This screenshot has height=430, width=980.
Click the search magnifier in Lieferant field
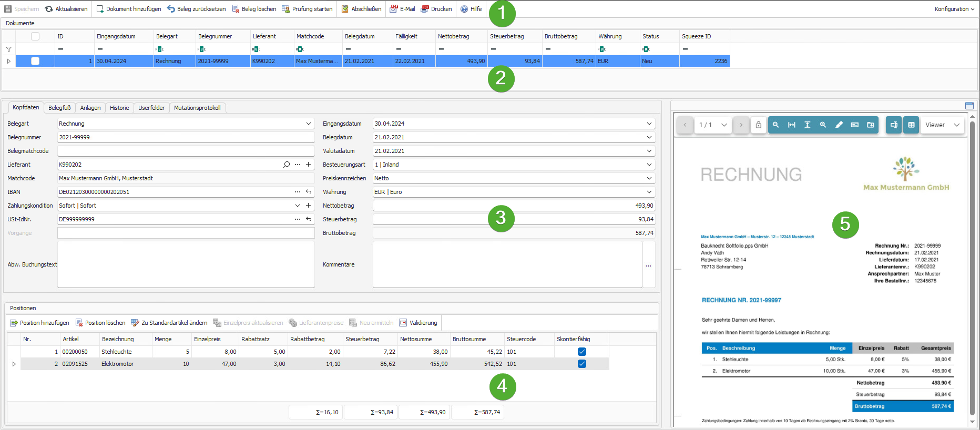point(287,165)
